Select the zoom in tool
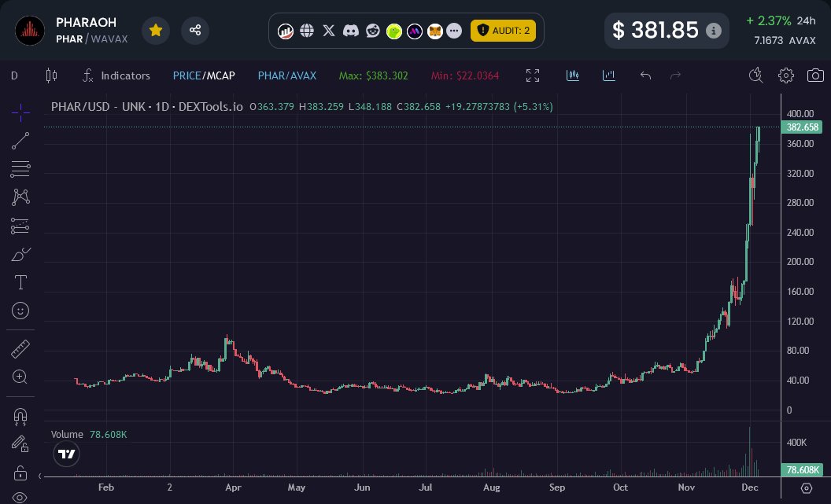This screenshot has width=831, height=504. coord(20,377)
